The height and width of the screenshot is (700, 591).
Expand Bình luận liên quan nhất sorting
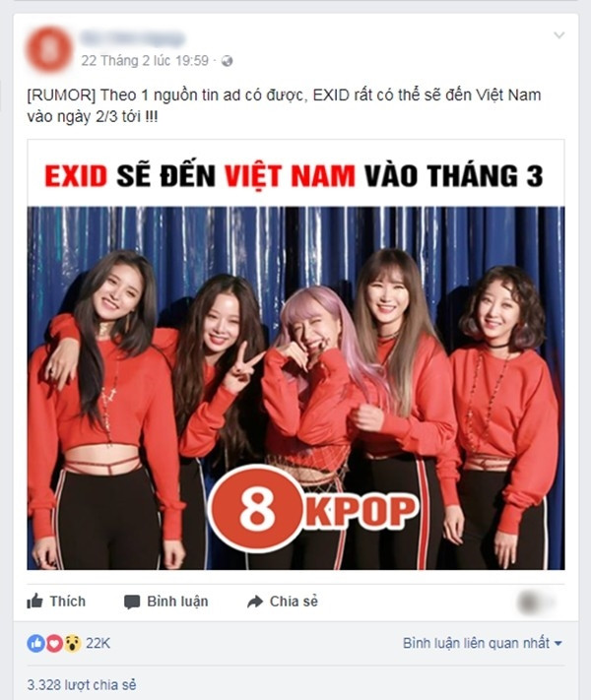[482, 643]
